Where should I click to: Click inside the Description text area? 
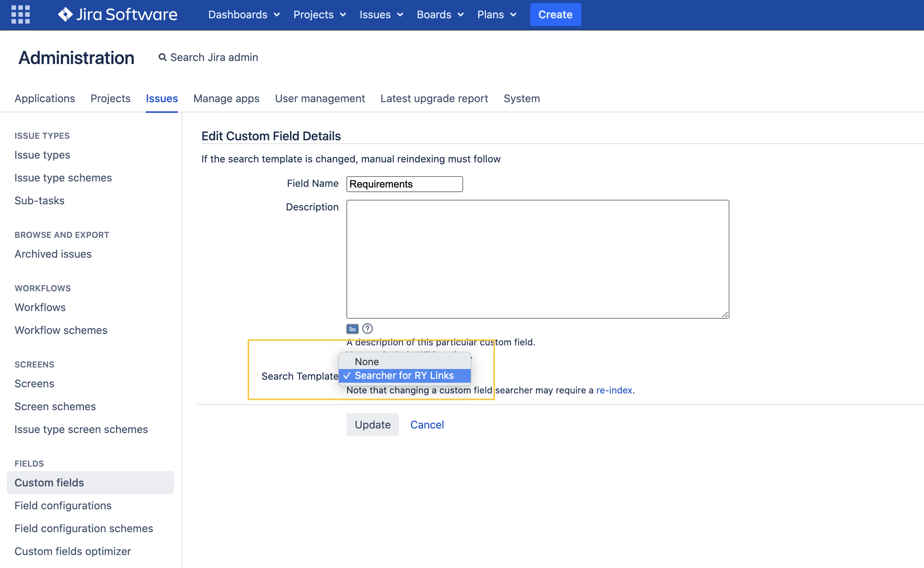tap(537, 259)
